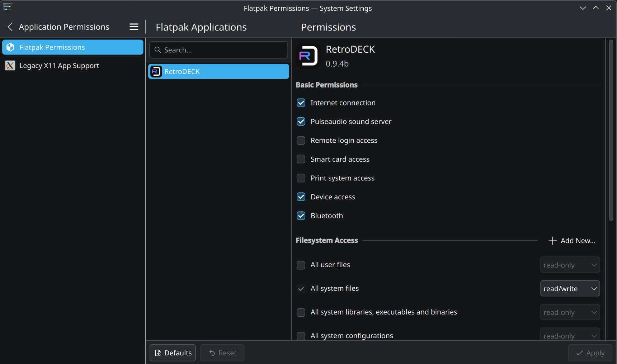Open read/write dropdown for All system files
This screenshot has height=364, width=617.
(570, 289)
